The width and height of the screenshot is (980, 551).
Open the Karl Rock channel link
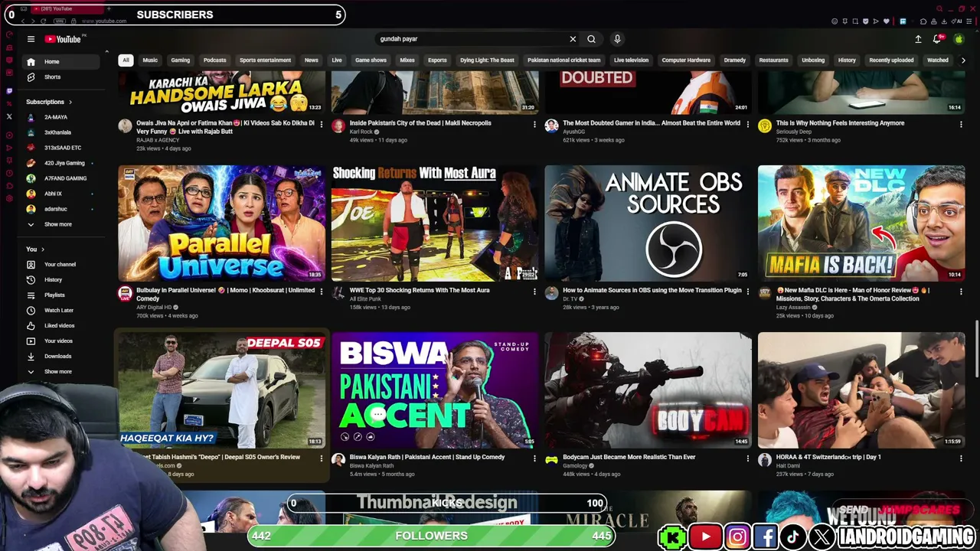tap(361, 132)
